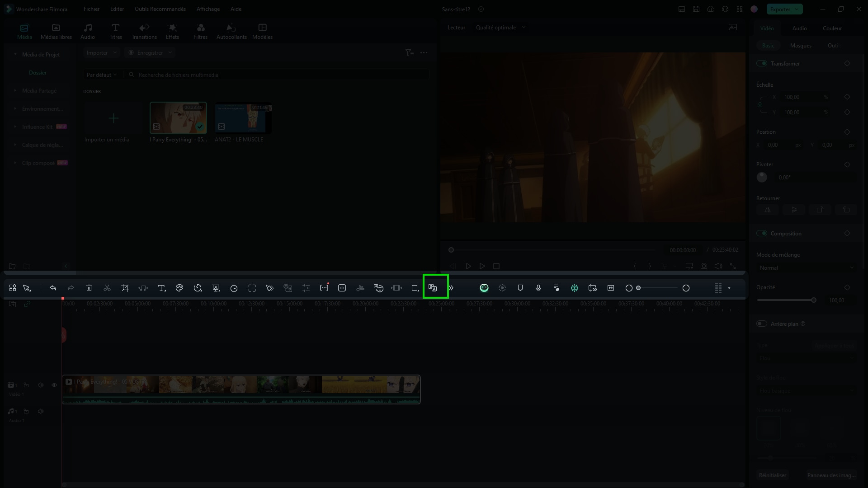The height and width of the screenshot is (488, 868).
Task: Click the Enregistrer button
Action: pos(150,52)
